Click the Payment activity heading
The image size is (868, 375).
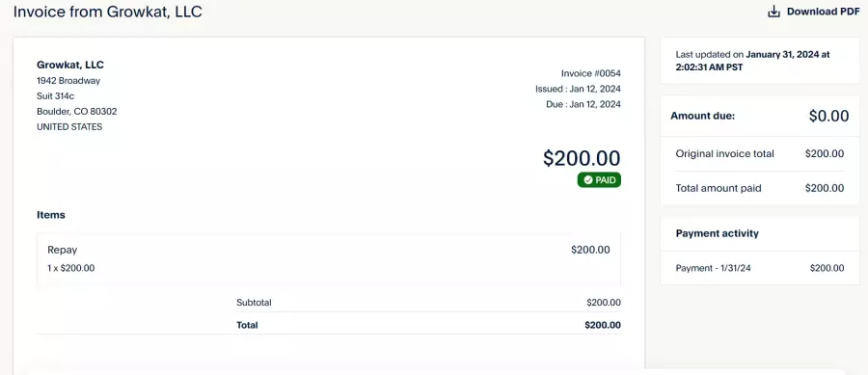click(x=717, y=233)
